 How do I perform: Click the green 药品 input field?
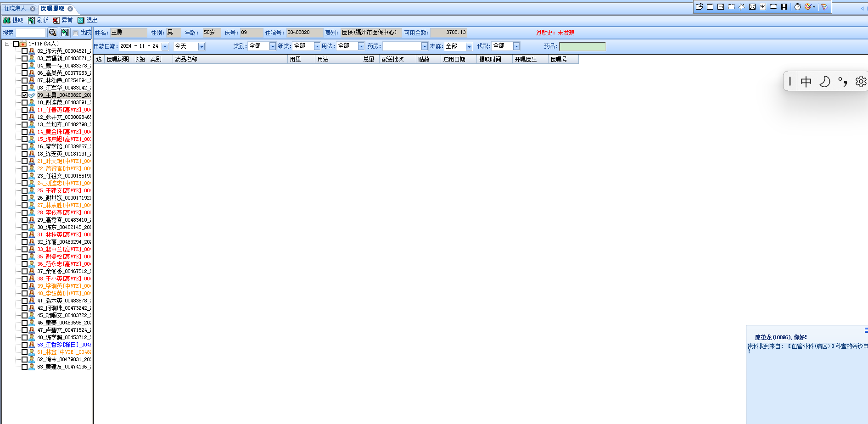click(x=582, y=46)
